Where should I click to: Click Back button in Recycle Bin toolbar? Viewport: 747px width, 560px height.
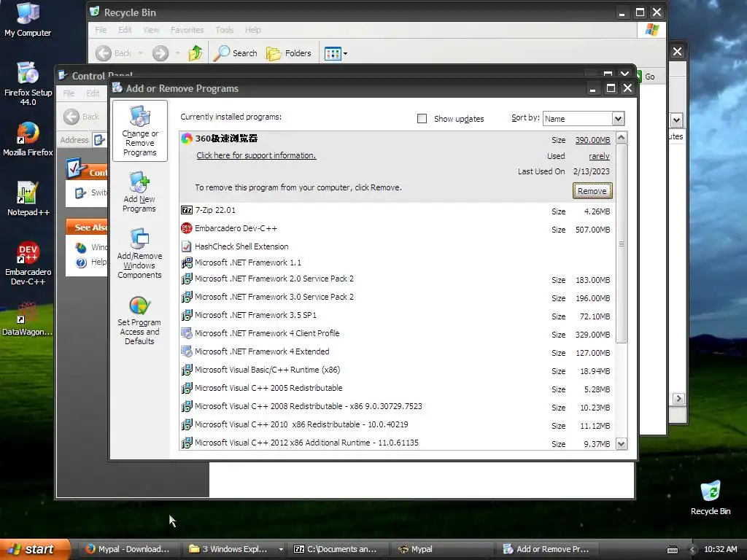pos(113,53)
